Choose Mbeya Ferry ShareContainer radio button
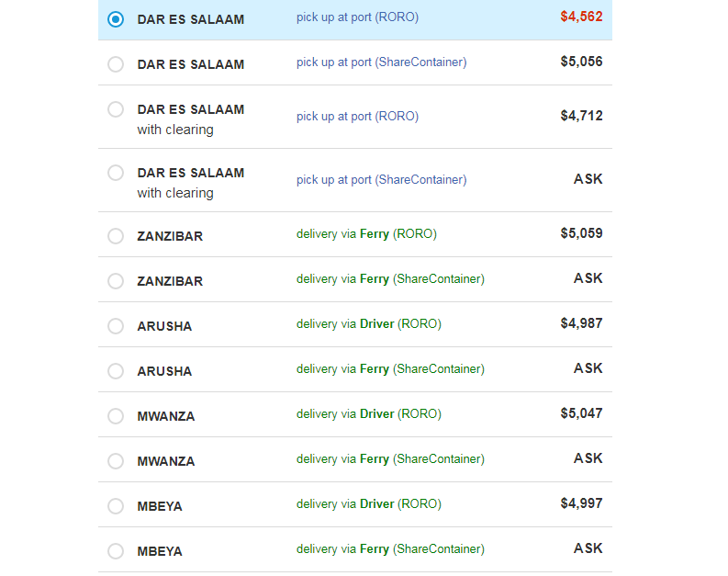The width and height of the screenshot is (728, 576). click(116, 551)
